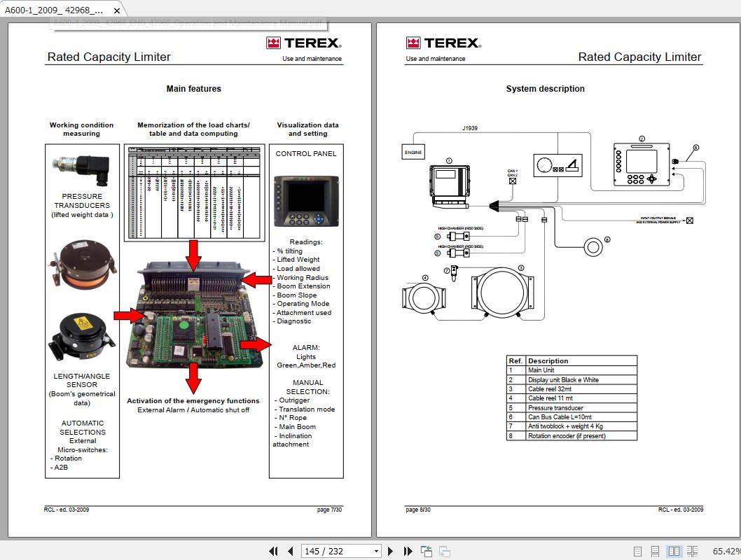Screen dimensions: 741x560
Task: Click the CONTROL PANEL screen image
Action: (x=306, y=199)
